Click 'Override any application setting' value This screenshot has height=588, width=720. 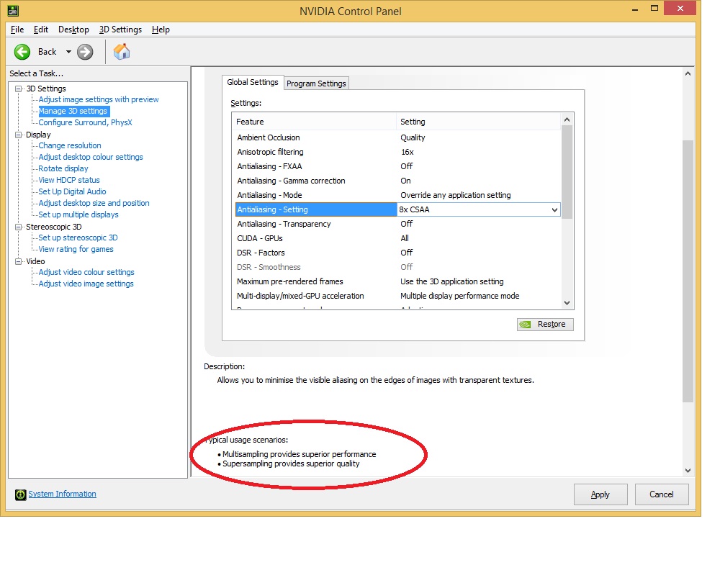point(456,195)
